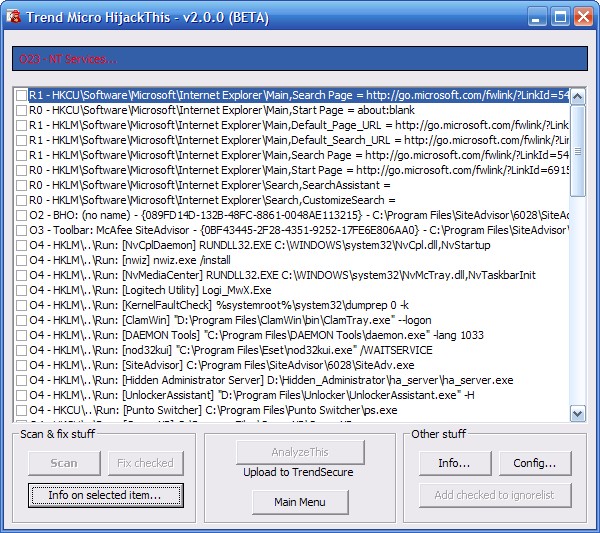Check the O4 Punto Switcher entry box
Screen dimensions: 600x533
click(21, 410)
